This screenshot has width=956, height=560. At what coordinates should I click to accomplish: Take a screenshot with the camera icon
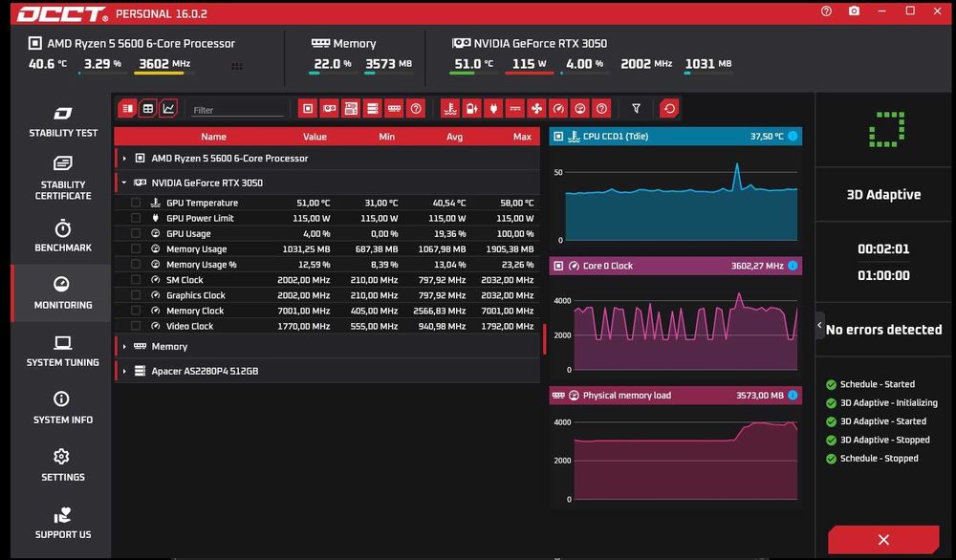(854, 11)
